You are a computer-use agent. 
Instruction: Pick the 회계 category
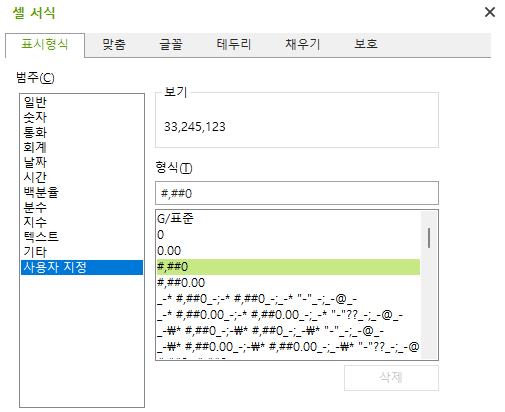pyautogui.click(x=82, y=147)
